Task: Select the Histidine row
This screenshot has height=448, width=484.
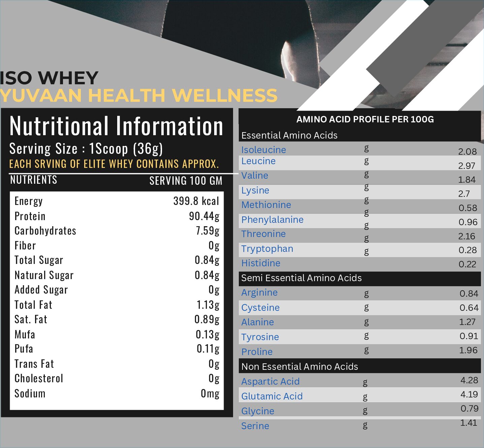Action: pos(359,264)
